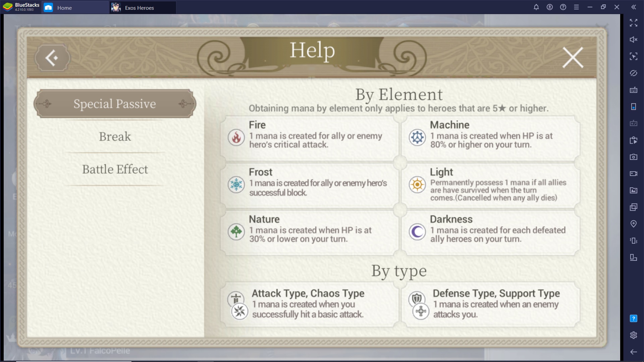
Task: Click the sidebar back arrow
Action: 633,352
